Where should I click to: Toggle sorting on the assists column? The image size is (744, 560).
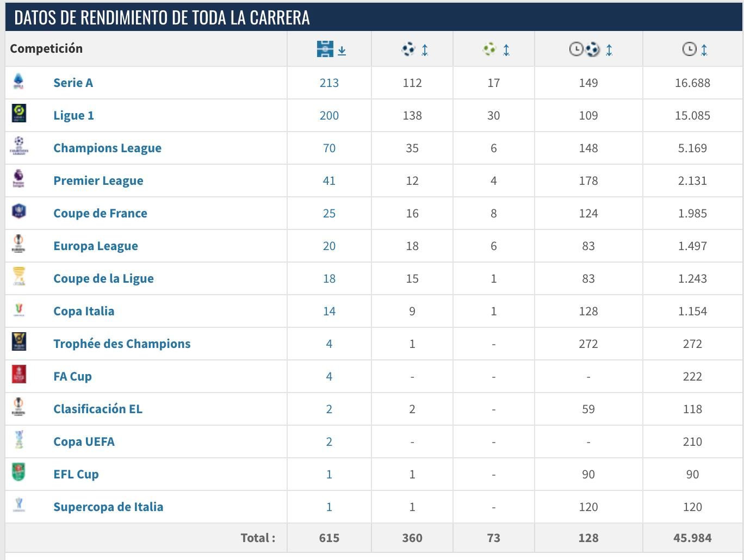point(506,48)
